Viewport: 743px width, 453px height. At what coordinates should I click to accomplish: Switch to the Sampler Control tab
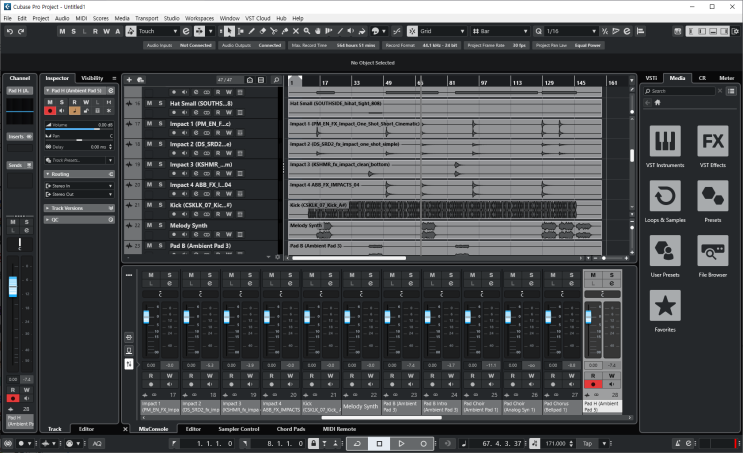coord(238,429)
